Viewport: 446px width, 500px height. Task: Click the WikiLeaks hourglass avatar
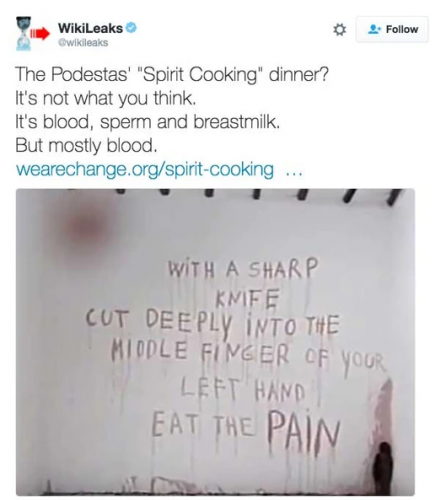(24, 33)
